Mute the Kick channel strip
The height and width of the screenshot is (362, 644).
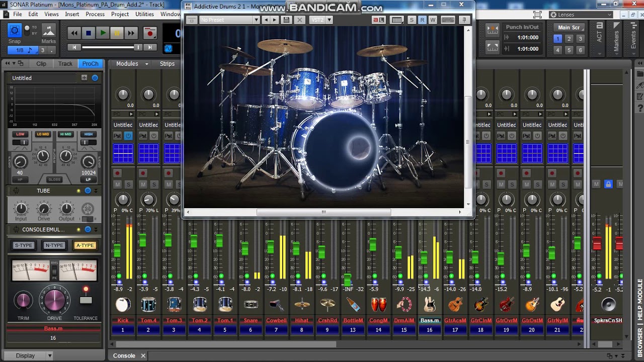pyautogui.click(x=117, y=185)
